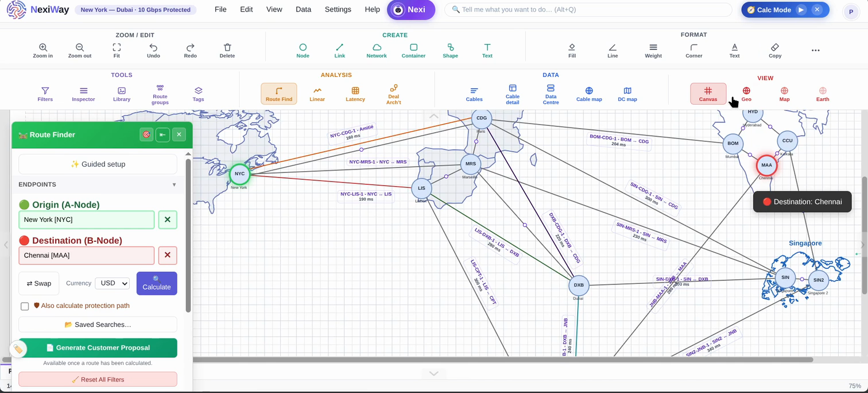Open Linear analysis view
The image size is (868, 393).
click(x=317, y=94)
